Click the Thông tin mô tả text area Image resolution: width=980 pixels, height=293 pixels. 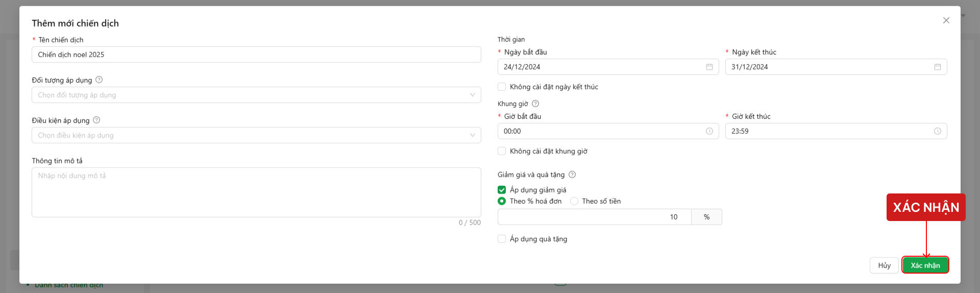click(x=256, y=192)
